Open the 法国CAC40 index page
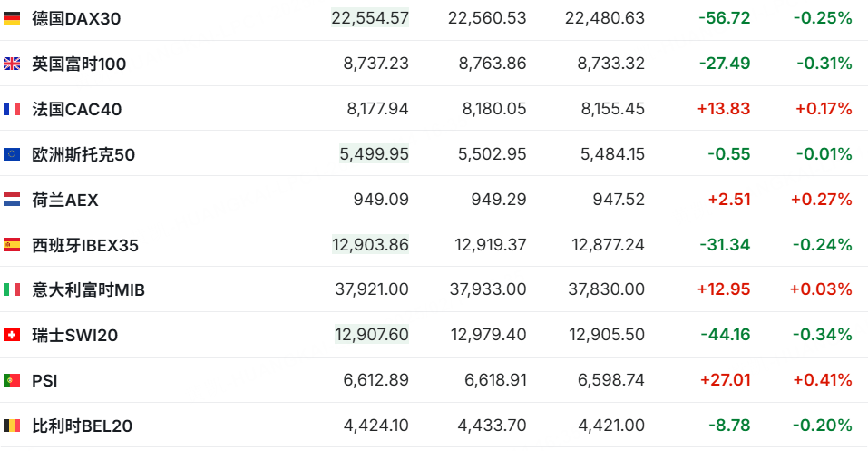868x451 pixels. tap(77, 109)
